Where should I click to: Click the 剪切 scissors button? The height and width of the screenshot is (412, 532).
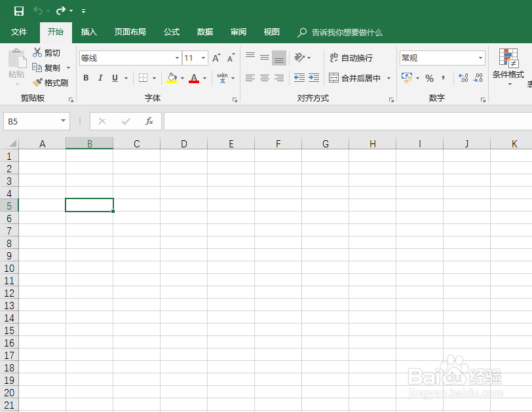[x=47, y=52]
